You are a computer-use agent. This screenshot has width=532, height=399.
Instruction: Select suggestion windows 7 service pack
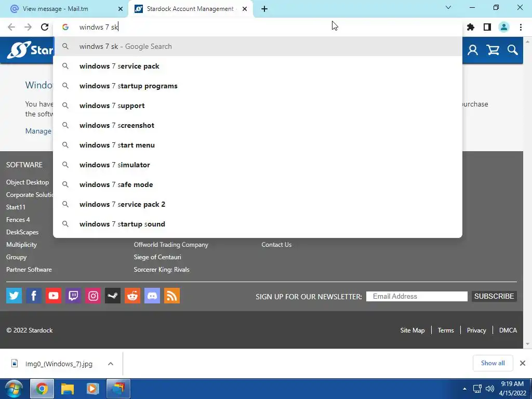258,66
